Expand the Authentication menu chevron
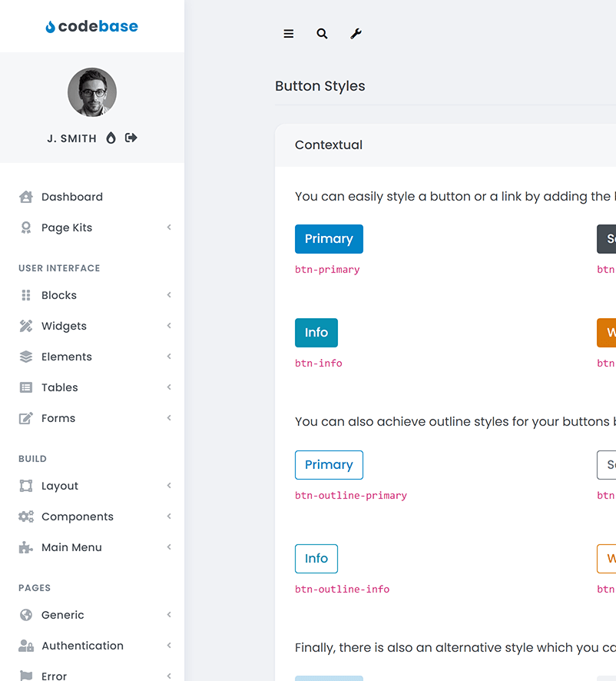 168,646
